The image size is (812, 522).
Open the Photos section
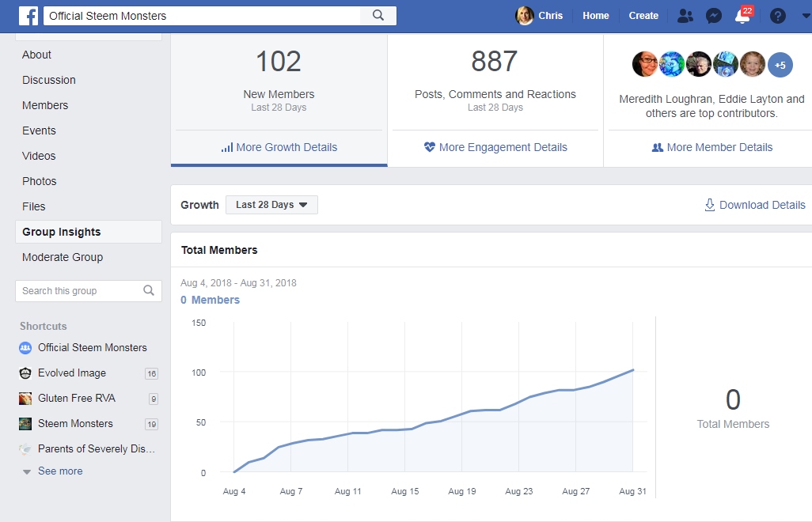click(40, 182)
